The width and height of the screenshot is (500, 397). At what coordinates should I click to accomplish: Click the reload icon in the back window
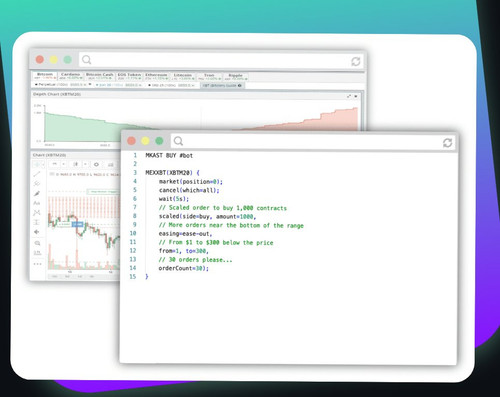click(x=356, y=61)
